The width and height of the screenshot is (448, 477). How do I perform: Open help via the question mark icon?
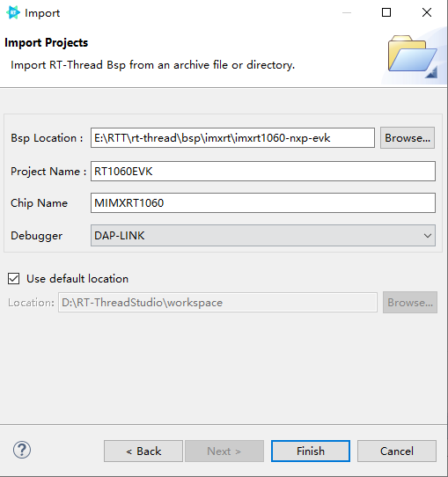[x=22, y=450]
